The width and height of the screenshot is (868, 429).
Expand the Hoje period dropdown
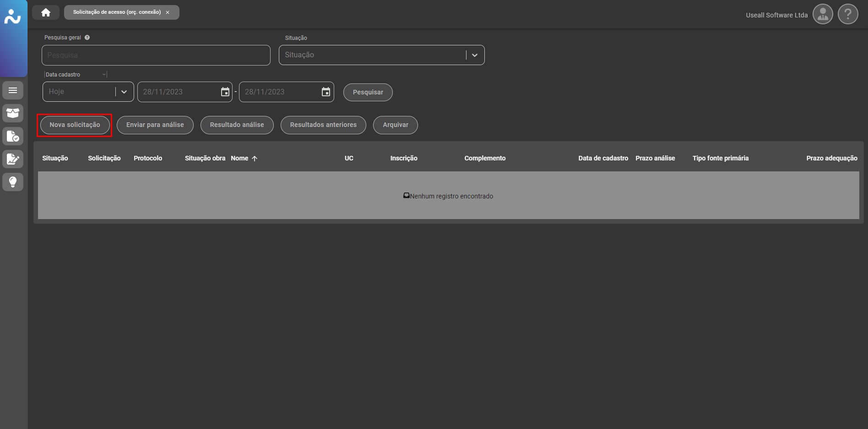(x=124, y=92)
